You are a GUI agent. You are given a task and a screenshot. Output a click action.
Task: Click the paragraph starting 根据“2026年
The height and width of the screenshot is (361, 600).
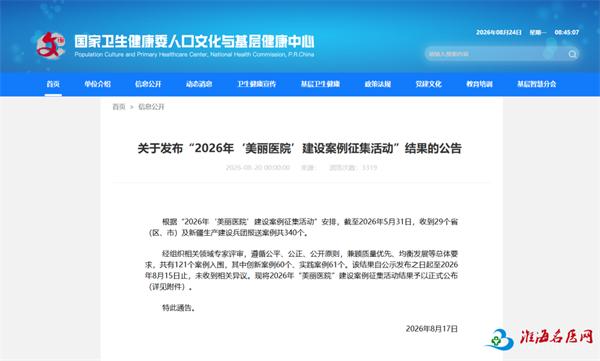302,227
